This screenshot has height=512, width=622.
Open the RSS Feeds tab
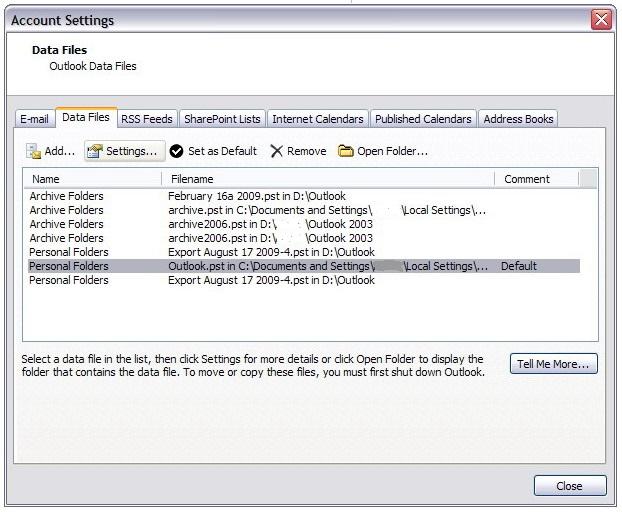point(146,119)
